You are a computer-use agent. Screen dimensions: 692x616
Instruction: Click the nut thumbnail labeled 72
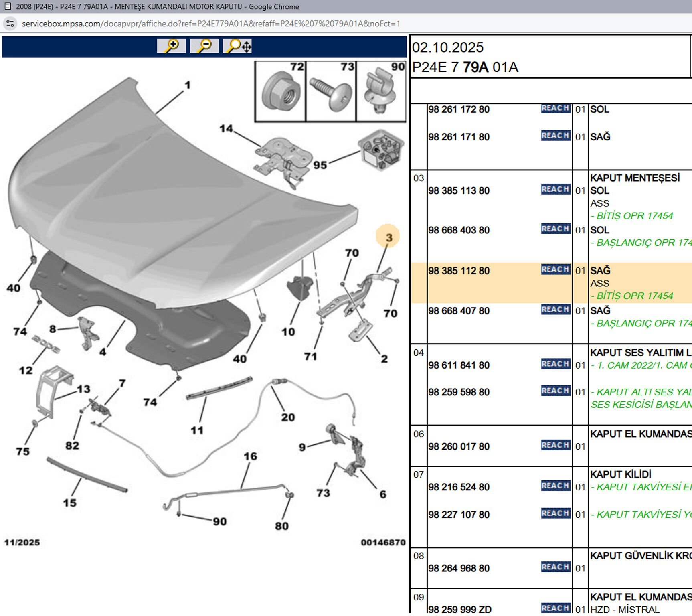(x=280, y=91)
